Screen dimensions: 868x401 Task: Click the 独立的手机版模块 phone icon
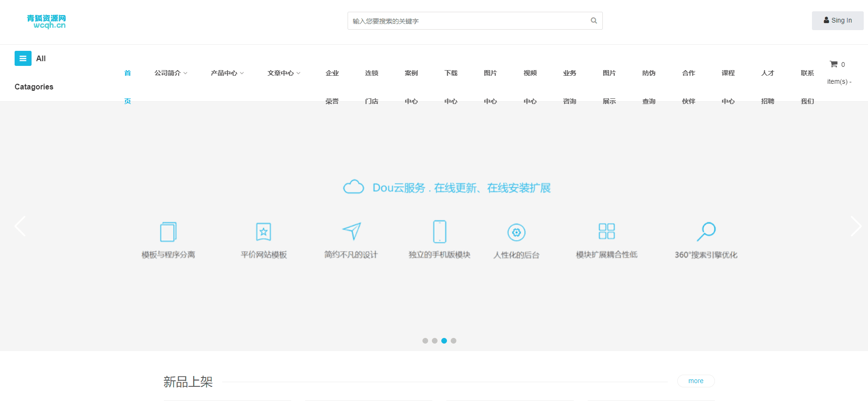click(439, 231)
